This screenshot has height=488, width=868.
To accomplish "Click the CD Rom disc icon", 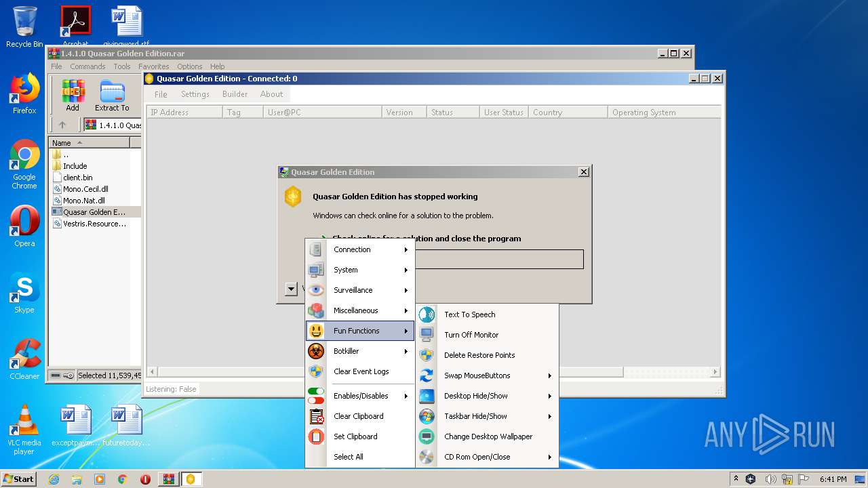I will point(427,457).
